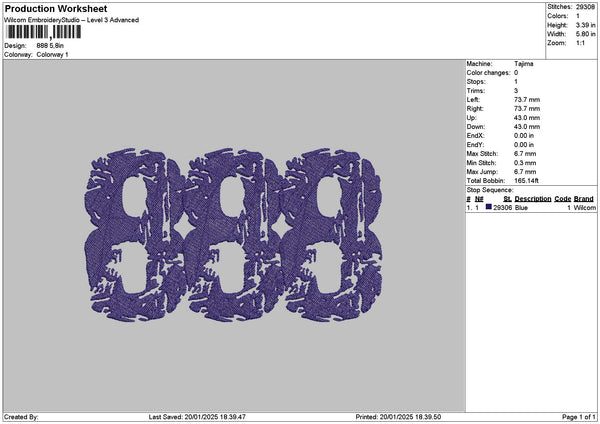Image resolution: width=600 pixels, height=424 pixels.
Task: Select the Max Stitch value 6.7 mm
Action: click(526, 153)
